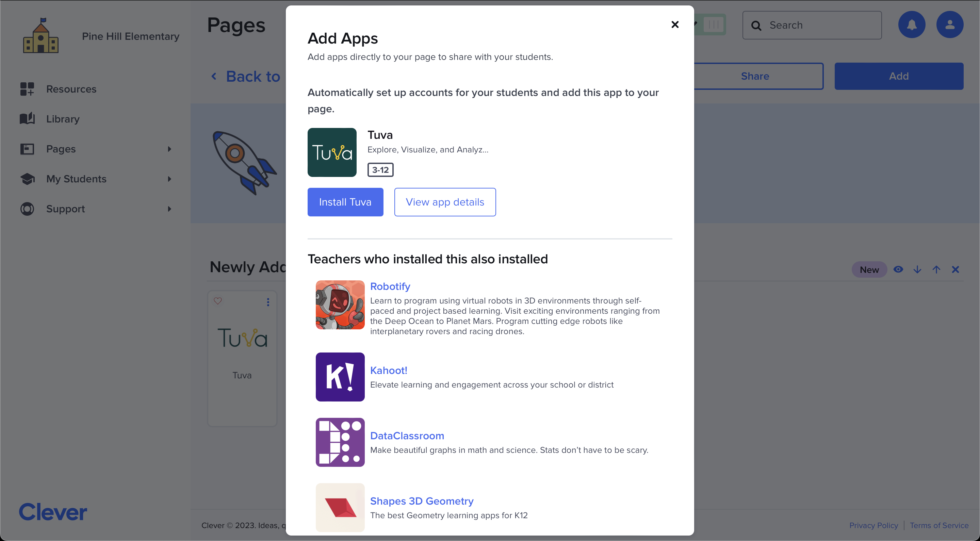Screen dimensions: 980x541
Task: Open the Tuva app card
Action: [242, 358]
